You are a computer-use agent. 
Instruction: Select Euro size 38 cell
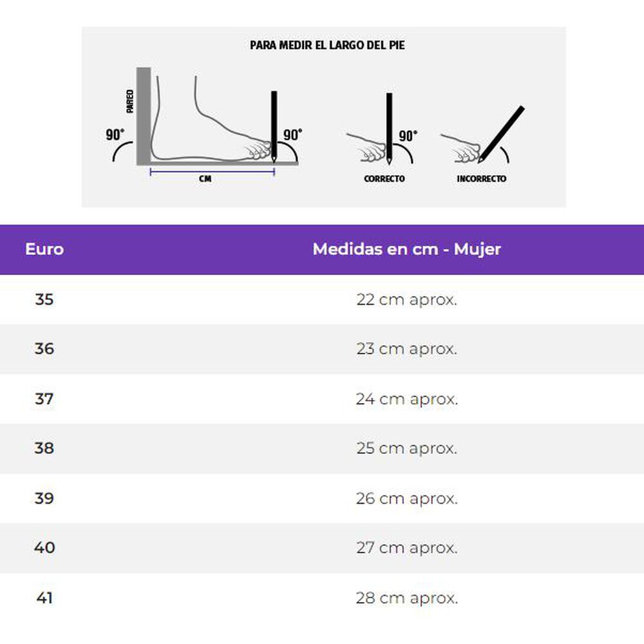(44, 448)
